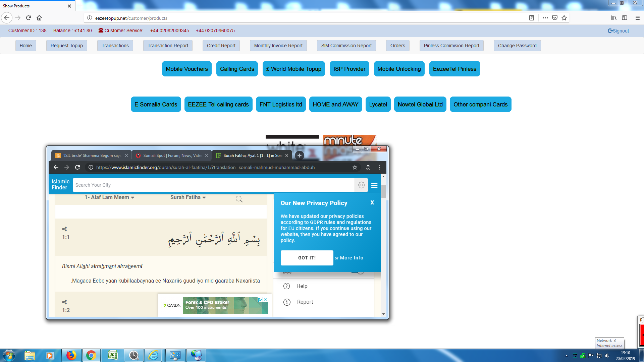Open Firefox library icon
Image resolution: width=644 pixels, height=362 pixels.
614,18
